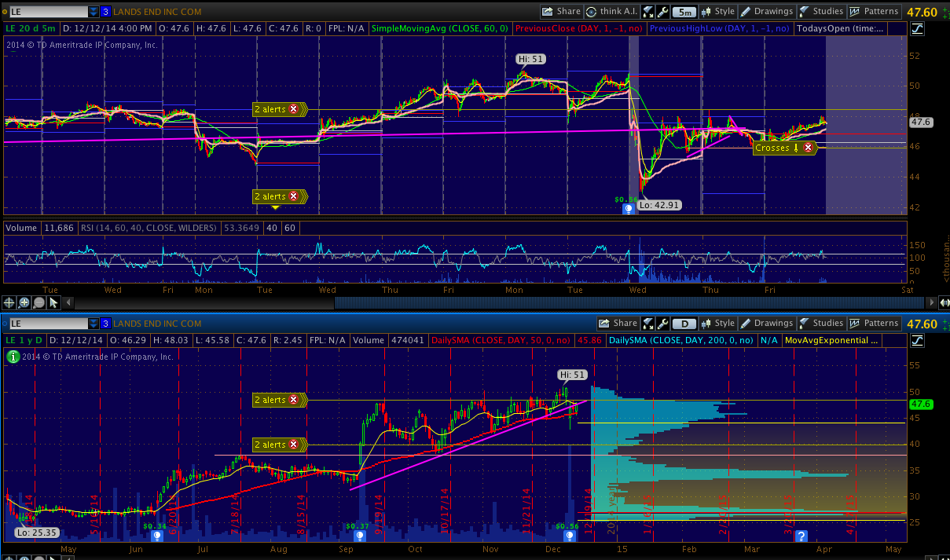Open the 5m timeframe selector
This screenshot has width=950, height=560.
pos(684,12)
